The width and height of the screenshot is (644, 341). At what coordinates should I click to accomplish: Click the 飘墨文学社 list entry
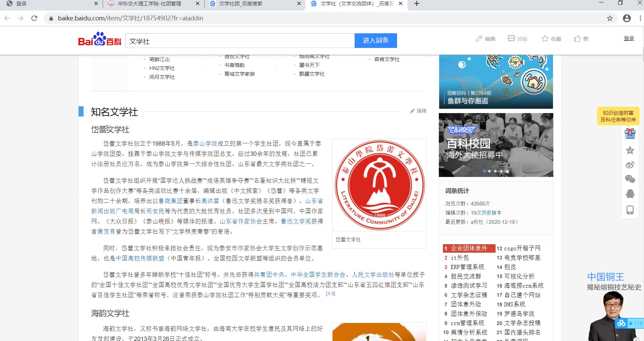(312, 74)
